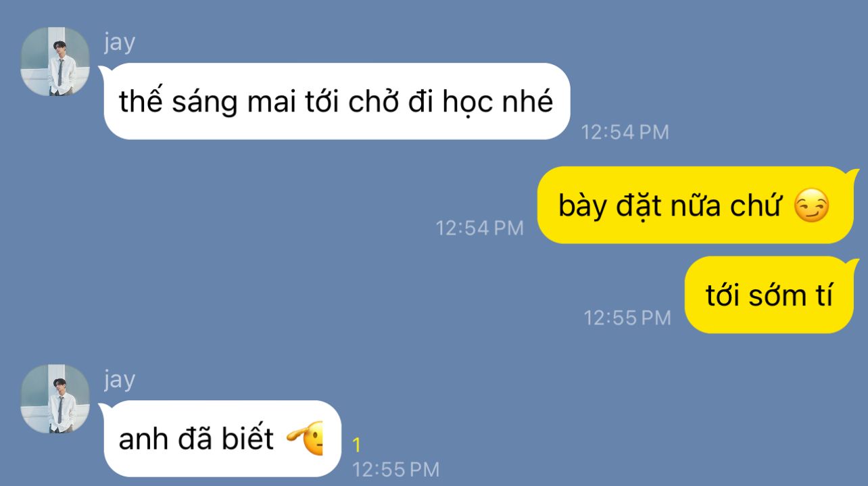Tap the yellow unread count "1"

357,445
